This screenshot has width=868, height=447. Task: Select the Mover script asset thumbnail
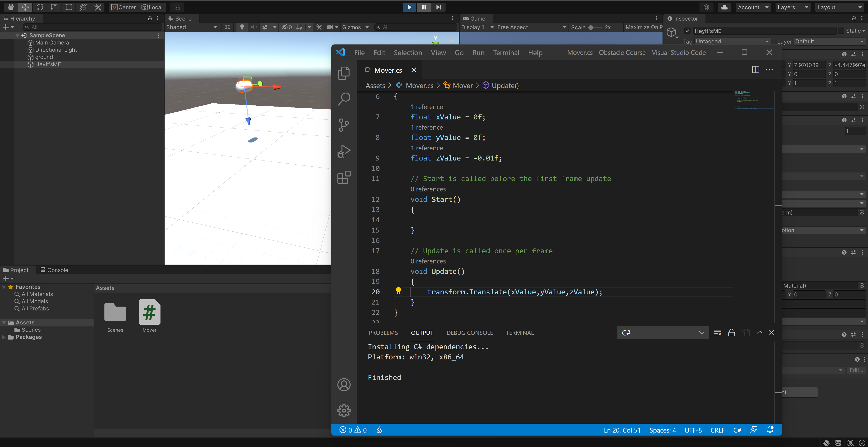point(149,312)
